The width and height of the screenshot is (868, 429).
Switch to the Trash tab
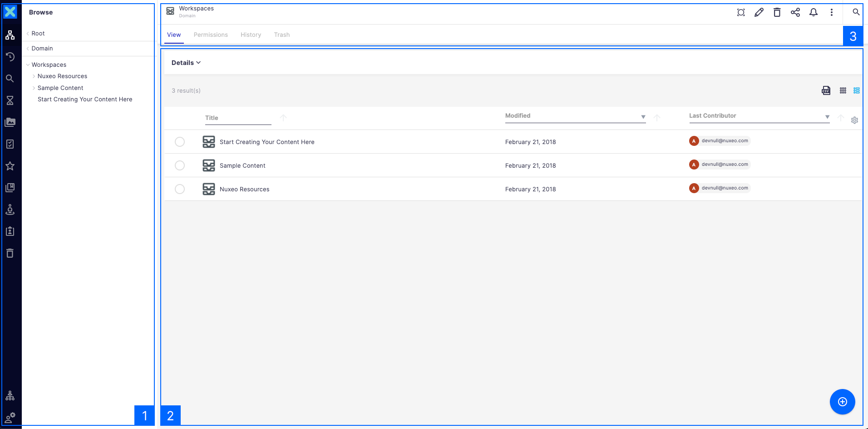coord(282,35)
